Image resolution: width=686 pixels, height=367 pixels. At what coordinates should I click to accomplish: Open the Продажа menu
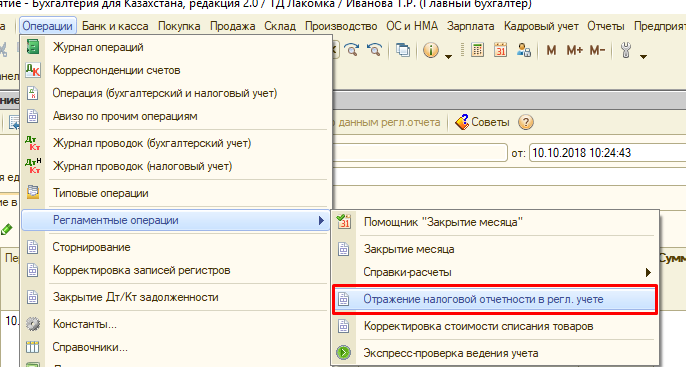[232, 26]
